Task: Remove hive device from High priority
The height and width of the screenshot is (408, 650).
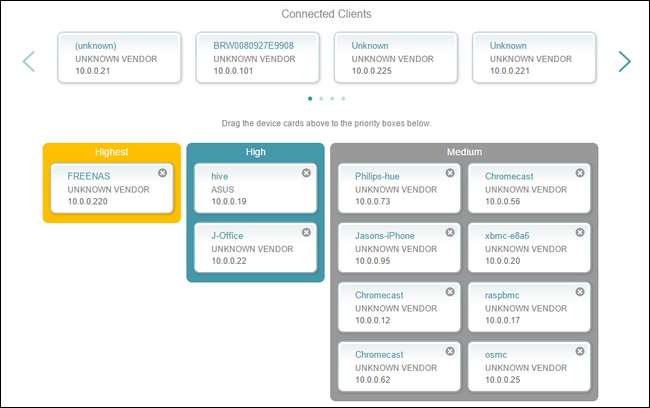Action: tap(306, 173)
